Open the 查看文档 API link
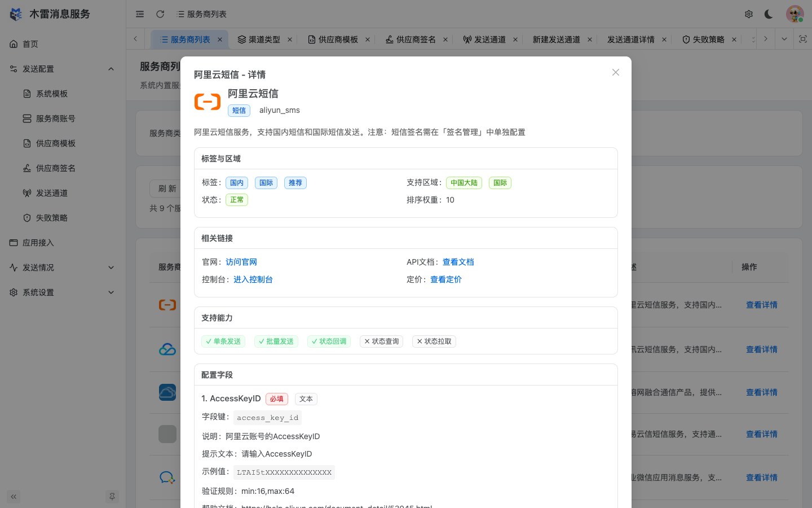The width and height of the screenshot is (812, 508). (x=458, y=262)
